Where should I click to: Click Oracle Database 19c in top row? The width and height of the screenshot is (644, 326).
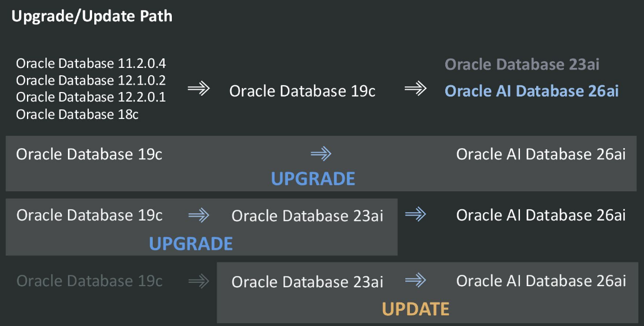(302, 91)
